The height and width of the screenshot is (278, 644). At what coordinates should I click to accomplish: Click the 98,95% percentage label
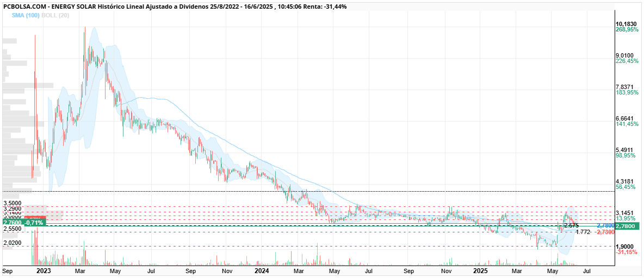pos(626,155)
